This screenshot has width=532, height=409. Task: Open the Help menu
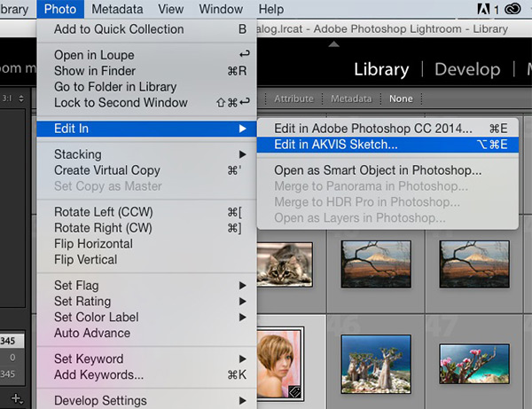click(271, 9)
